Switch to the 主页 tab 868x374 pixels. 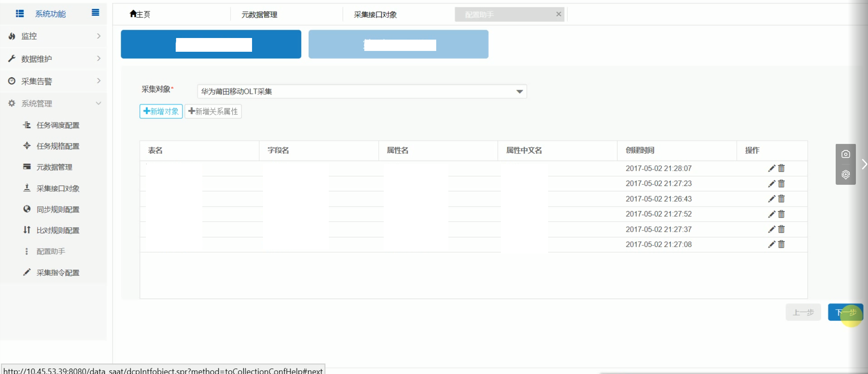coord(140,15)
